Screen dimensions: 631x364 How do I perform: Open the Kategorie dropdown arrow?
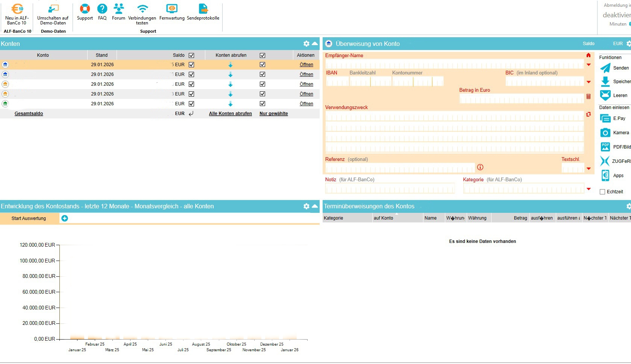click(x=589, y=189)
